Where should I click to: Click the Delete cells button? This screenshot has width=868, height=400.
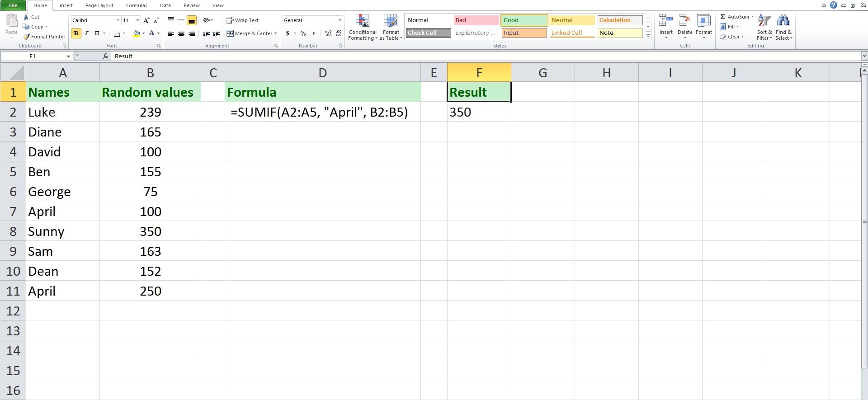[685, 27]
